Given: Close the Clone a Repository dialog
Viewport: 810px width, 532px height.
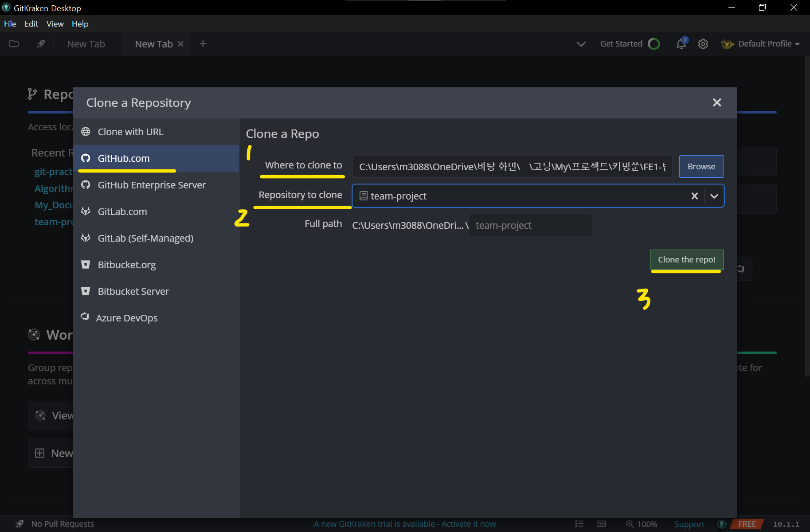Looking at the screenshot, I should coord(717,102).
